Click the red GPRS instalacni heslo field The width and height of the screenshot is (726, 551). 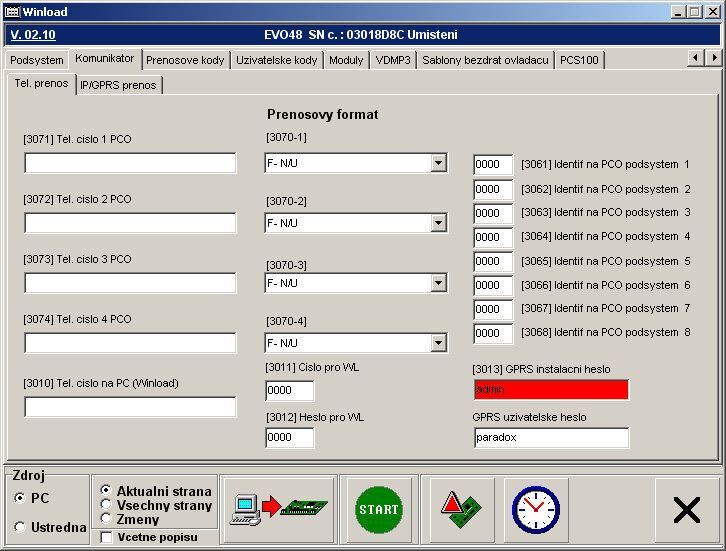tap(551, 390)
